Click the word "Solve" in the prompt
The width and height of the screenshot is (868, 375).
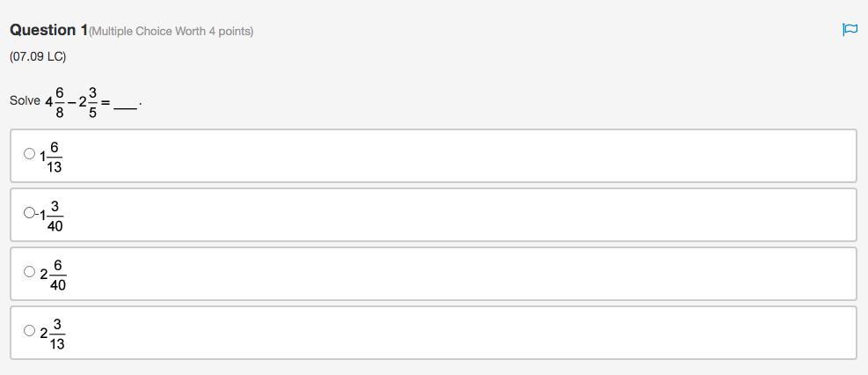click(25, 100)
